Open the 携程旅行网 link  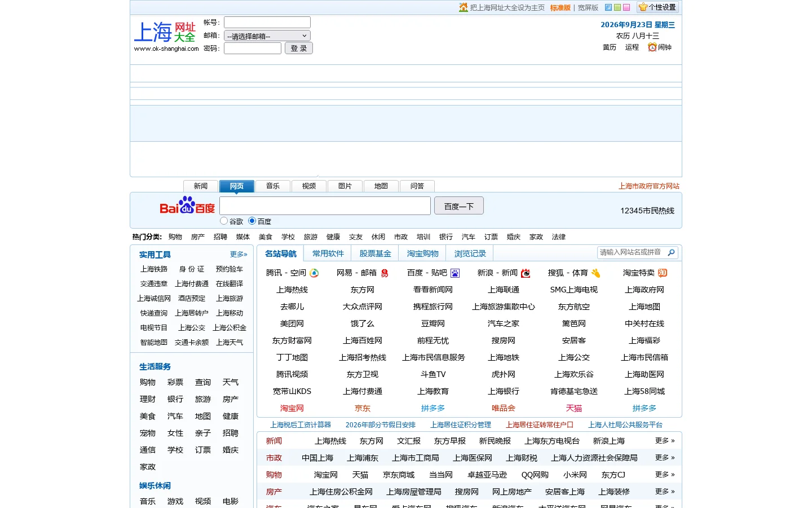tap(433, 307)
